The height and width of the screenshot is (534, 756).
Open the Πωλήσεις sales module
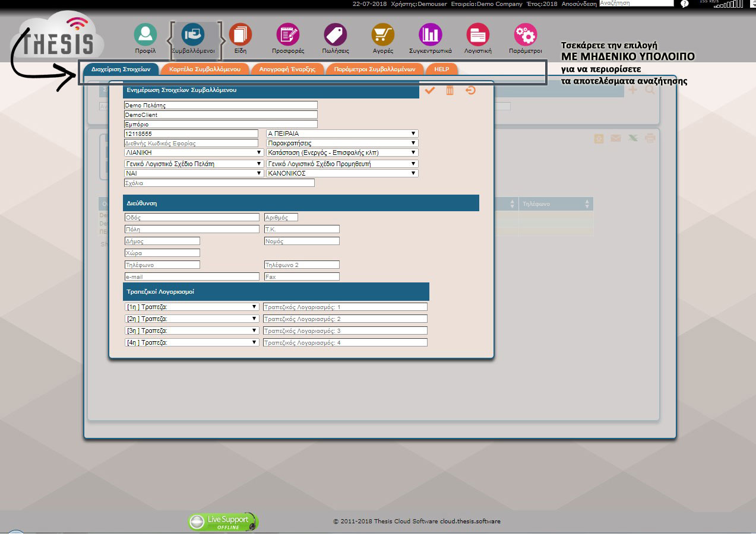336,35
